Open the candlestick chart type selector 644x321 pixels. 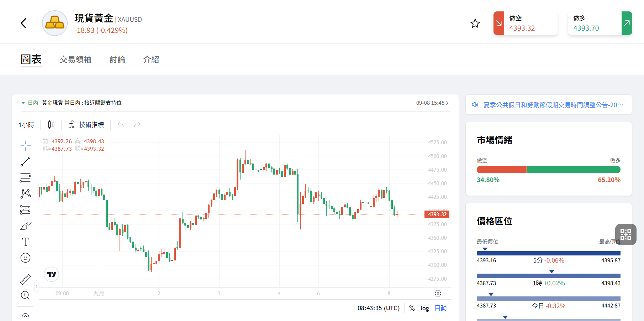51,124
